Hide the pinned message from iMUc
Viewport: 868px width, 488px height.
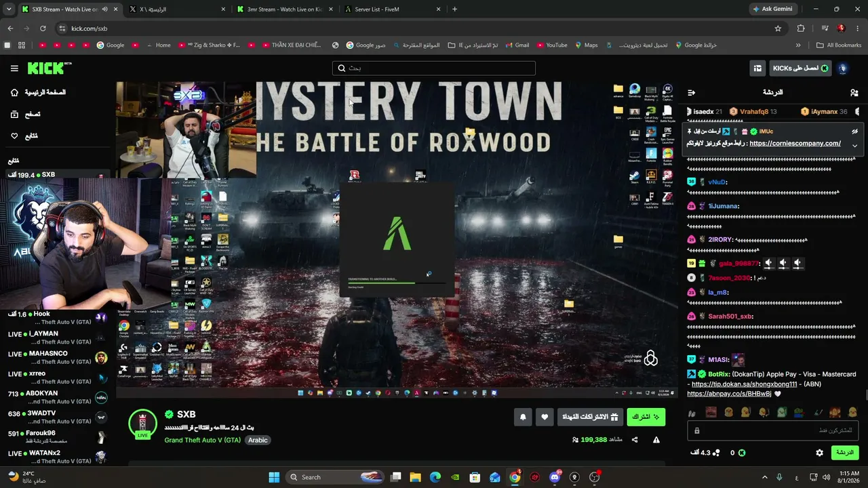coord(855,131)
